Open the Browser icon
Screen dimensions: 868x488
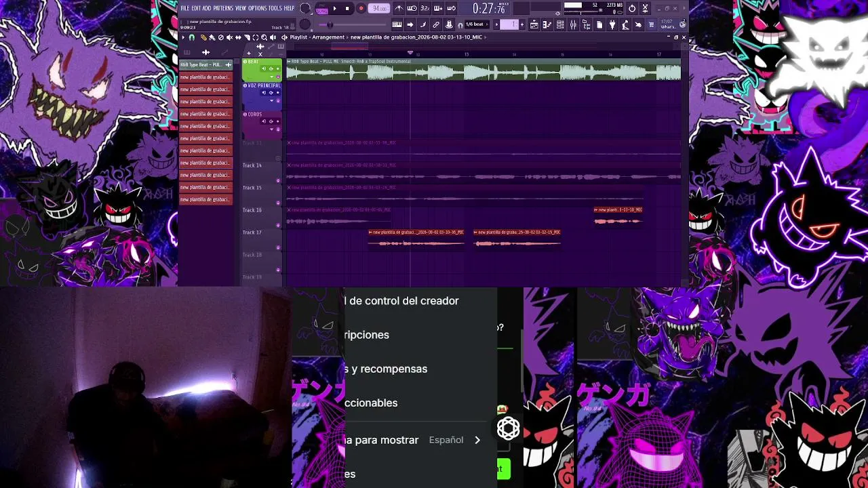586,24
